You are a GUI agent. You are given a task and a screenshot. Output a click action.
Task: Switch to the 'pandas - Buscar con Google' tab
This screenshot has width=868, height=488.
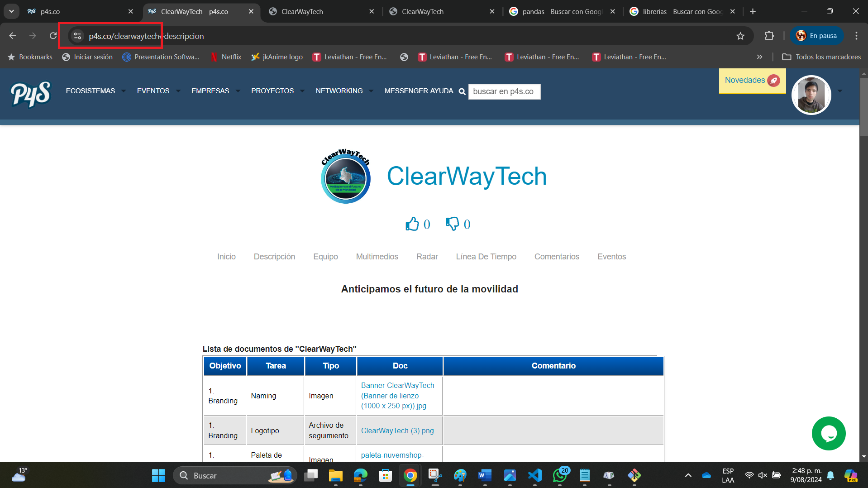pos(562,12)
